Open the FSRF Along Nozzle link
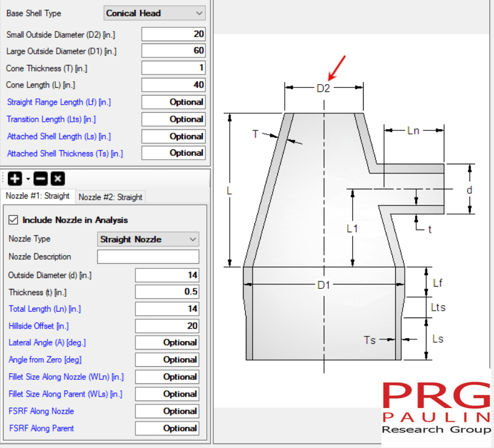Screen dimensions: 494x448 [x=41, y=411]
